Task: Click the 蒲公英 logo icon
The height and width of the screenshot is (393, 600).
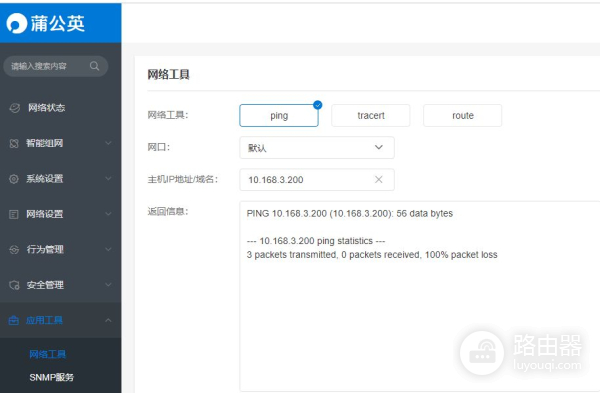Action: 16,23
